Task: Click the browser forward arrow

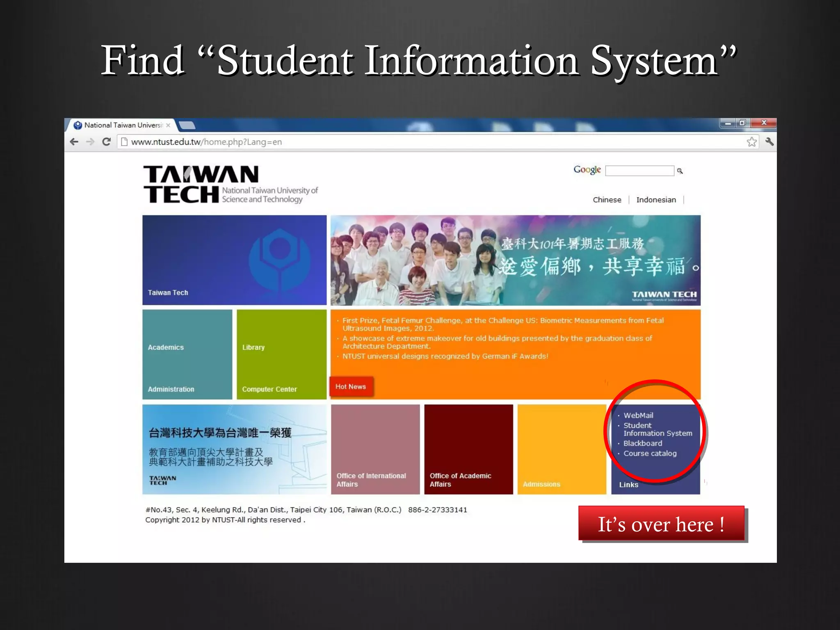Action: (90, 142)
